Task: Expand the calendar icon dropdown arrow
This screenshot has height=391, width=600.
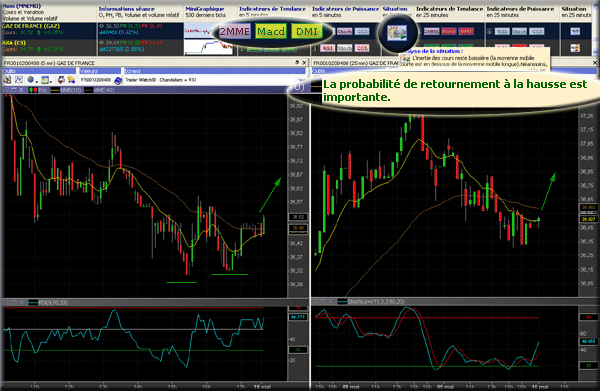Action: (51, 81)
